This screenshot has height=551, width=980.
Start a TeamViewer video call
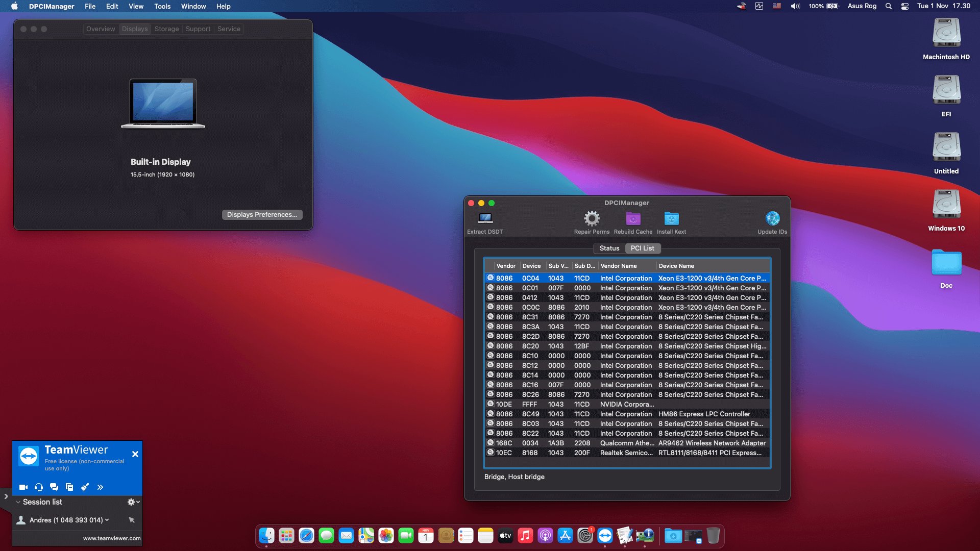click(x=23, y=487)
